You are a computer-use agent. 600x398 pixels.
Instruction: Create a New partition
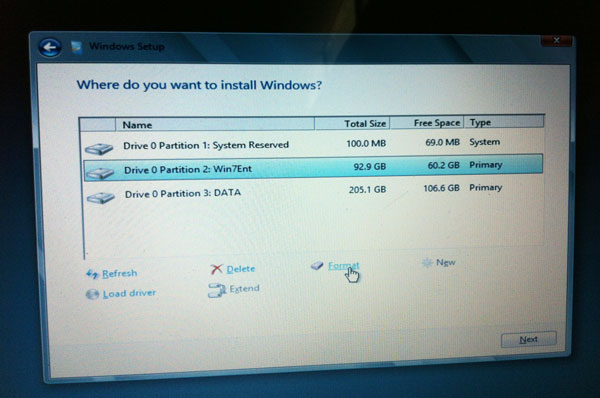pyautogui.click(x=446, y=262)
